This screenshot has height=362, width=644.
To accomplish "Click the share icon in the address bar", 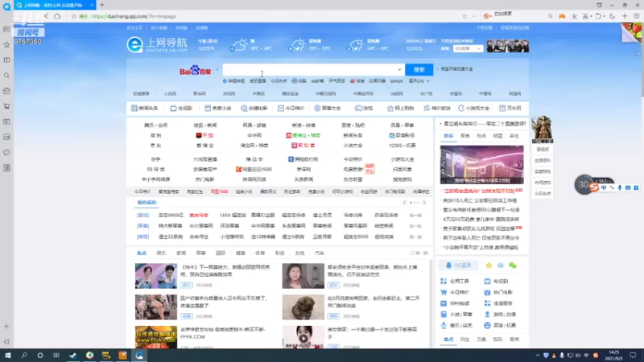I will [464, 16].
